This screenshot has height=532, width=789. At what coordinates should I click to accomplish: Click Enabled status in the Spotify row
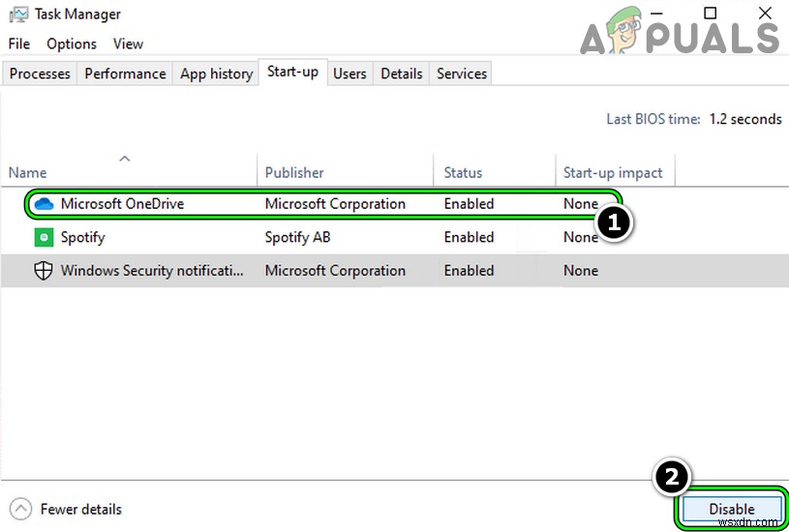click(x=469, y=237)
